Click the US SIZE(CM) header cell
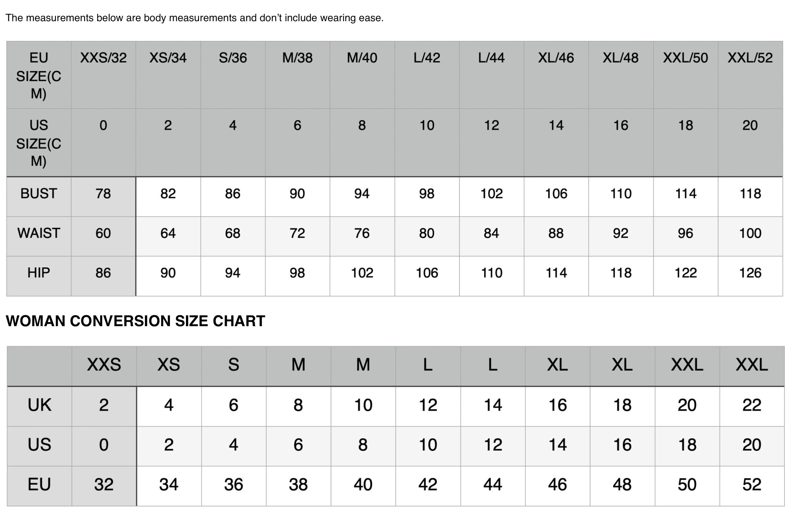The image size is (796, 532). tap(39, 143)
